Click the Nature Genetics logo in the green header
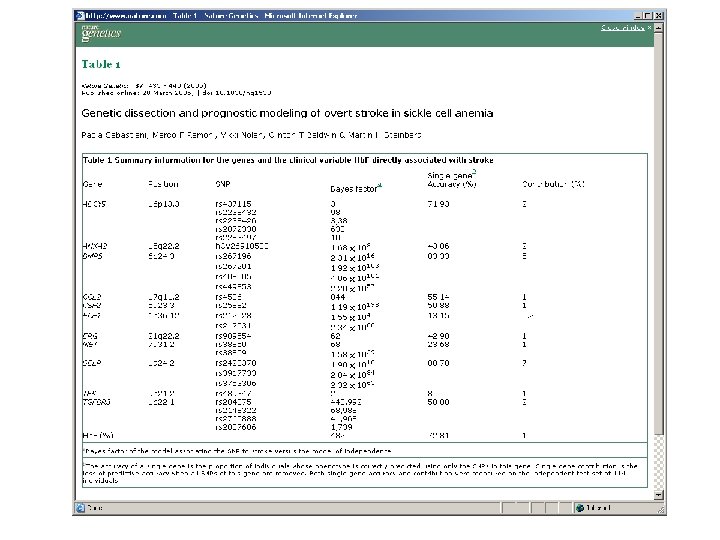Image resolution: width=720 pixels, height=540 pixels. tap(101, 33)
